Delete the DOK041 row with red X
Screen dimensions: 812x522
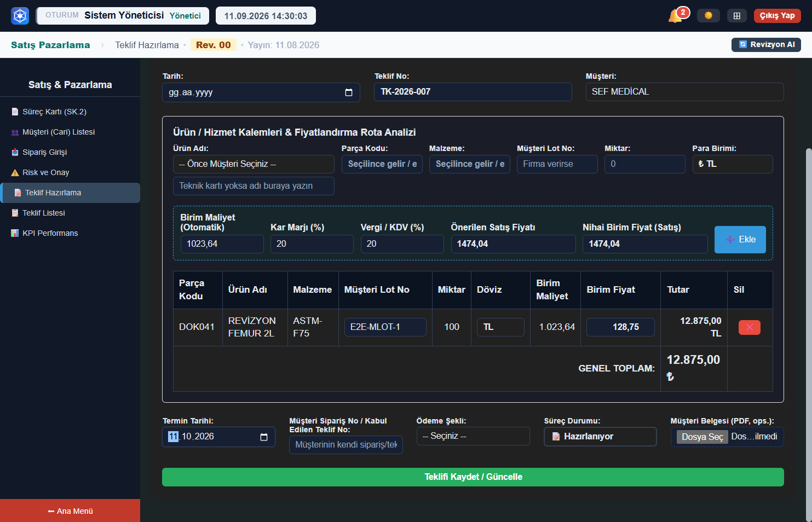click(x=750, y=327)
